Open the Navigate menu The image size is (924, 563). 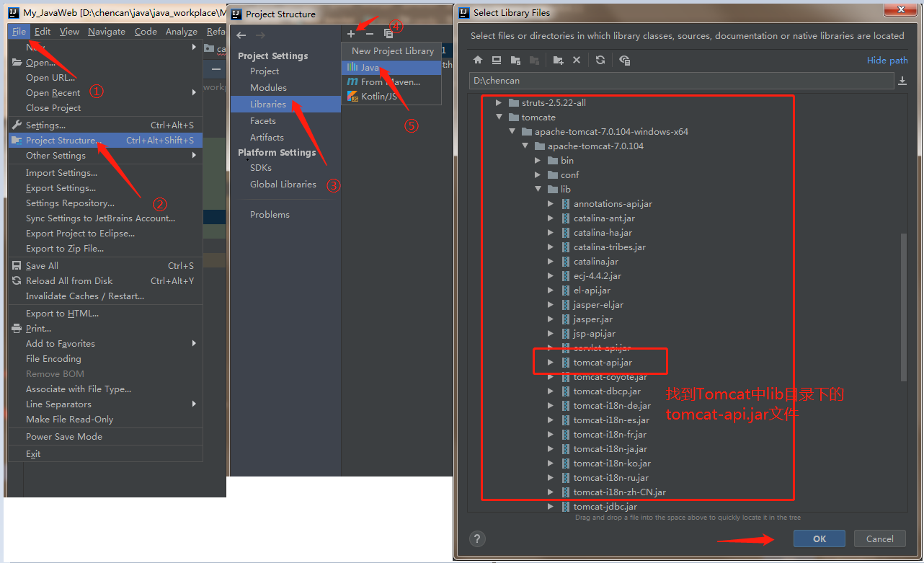click(x=107, y=31)
